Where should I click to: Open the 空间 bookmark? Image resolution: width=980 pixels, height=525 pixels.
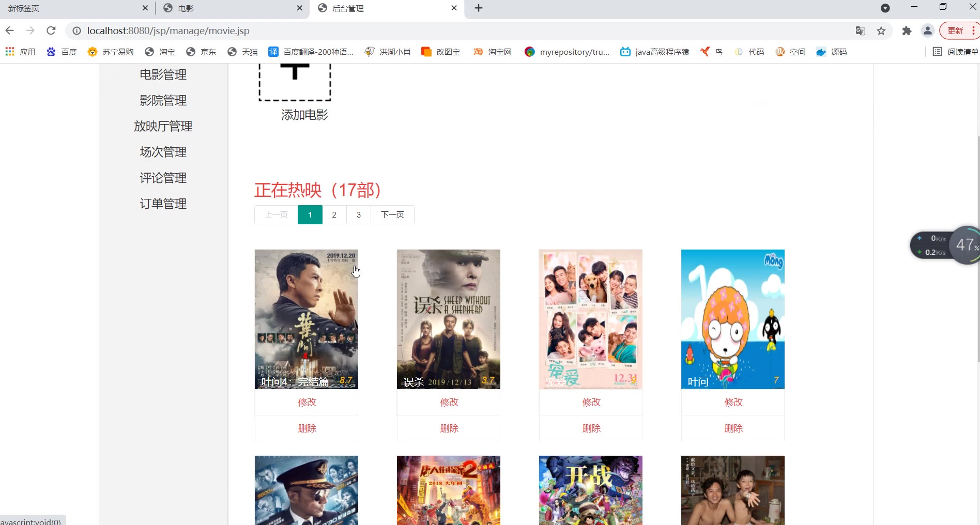790,52
